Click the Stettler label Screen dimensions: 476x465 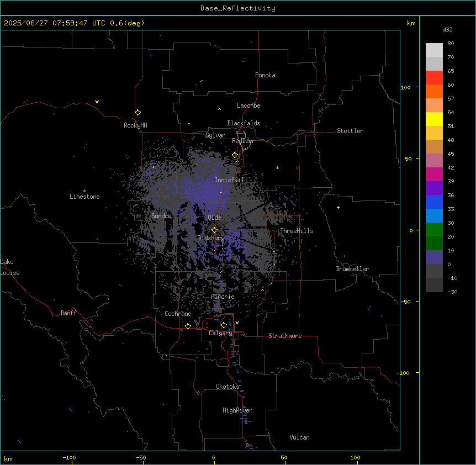point(350,131)
